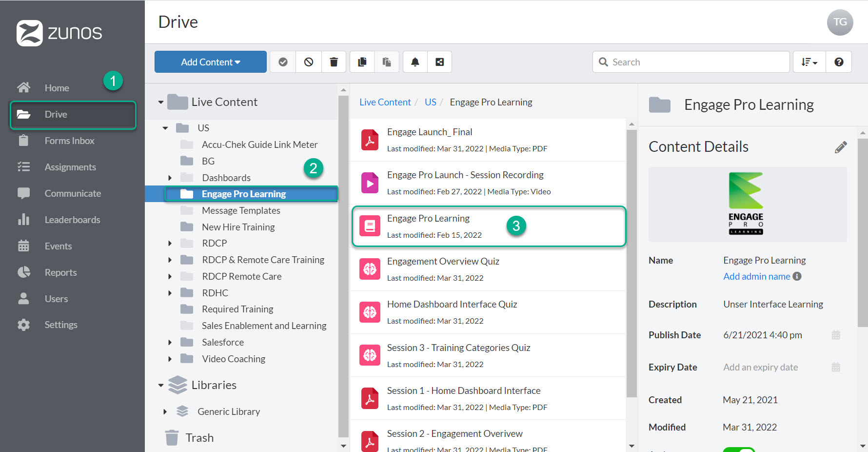Expand the RDHC folder
Image resolution: width=868 pixels, height=452 pixels.
(170, 293)
